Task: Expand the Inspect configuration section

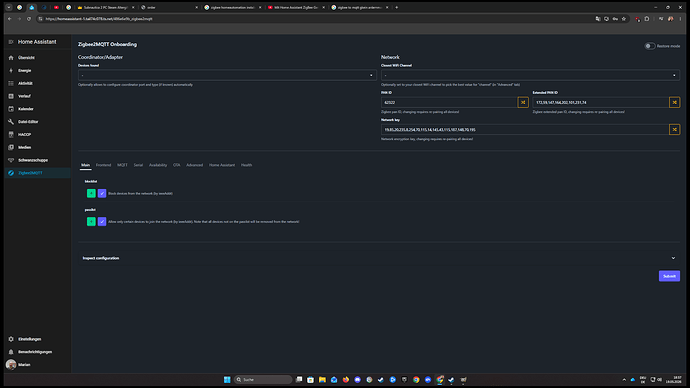Action: [379, 258]
